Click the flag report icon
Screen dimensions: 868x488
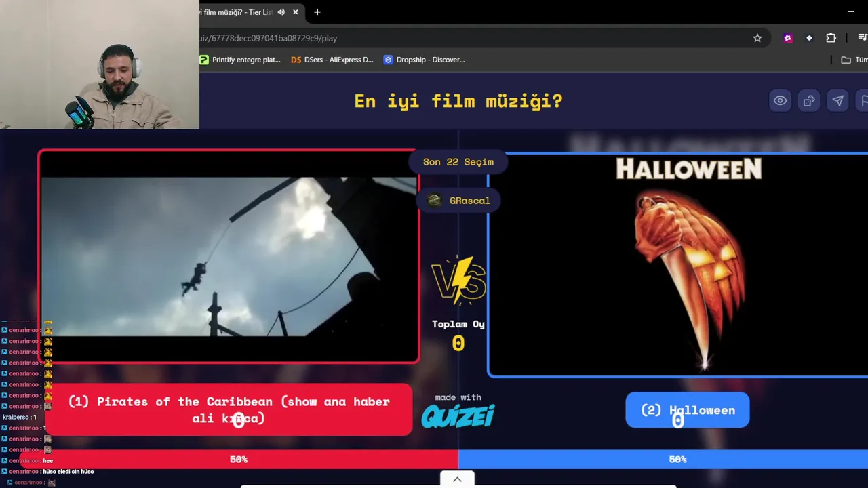[x=863, y=101]
